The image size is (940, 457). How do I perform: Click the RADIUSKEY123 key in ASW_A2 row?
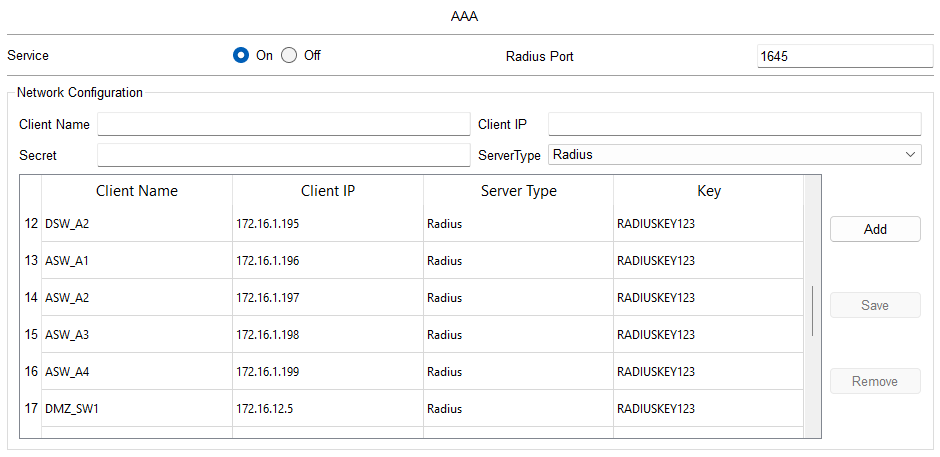(x=709, y=297)
